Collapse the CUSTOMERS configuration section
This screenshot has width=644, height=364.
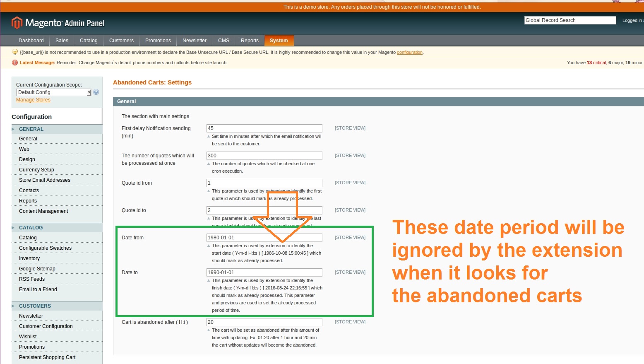tap(57, 306)
